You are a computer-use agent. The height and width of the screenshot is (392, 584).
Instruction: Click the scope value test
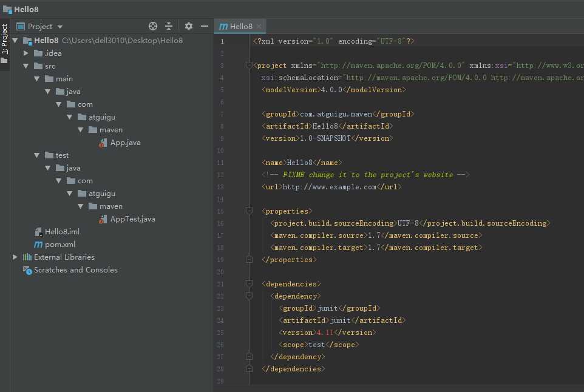point(316,345)
